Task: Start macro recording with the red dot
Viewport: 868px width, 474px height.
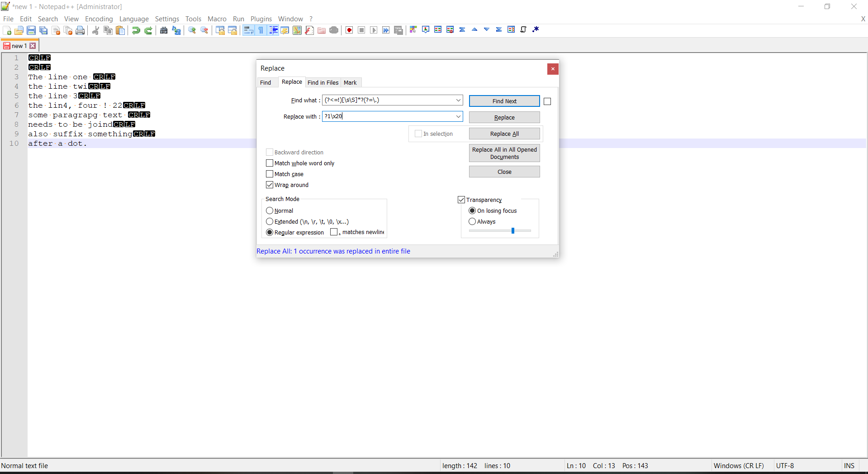Action: click(349, 30)
